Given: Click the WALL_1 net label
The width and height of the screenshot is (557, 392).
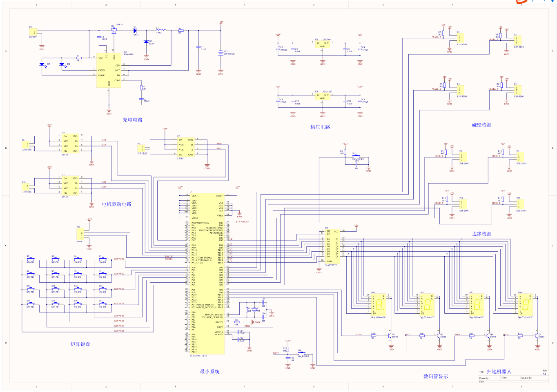Looking at the screenshot, I should [x=437, y=37].
